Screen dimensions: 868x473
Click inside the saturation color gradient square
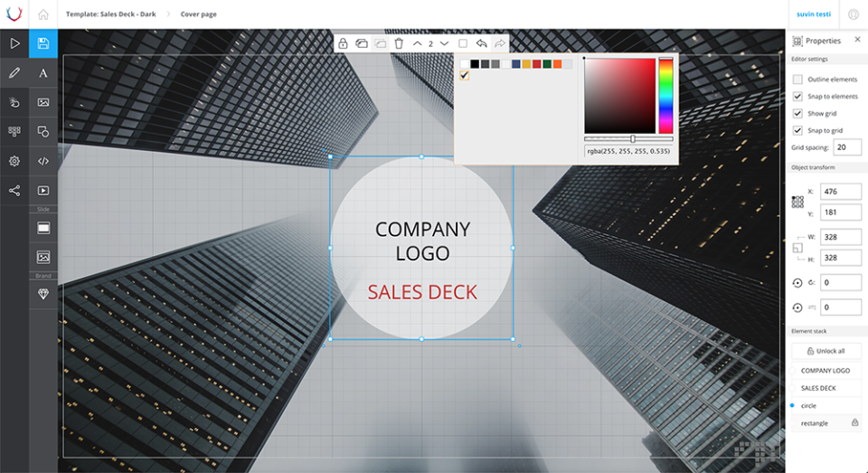click(x=620, y=95)
